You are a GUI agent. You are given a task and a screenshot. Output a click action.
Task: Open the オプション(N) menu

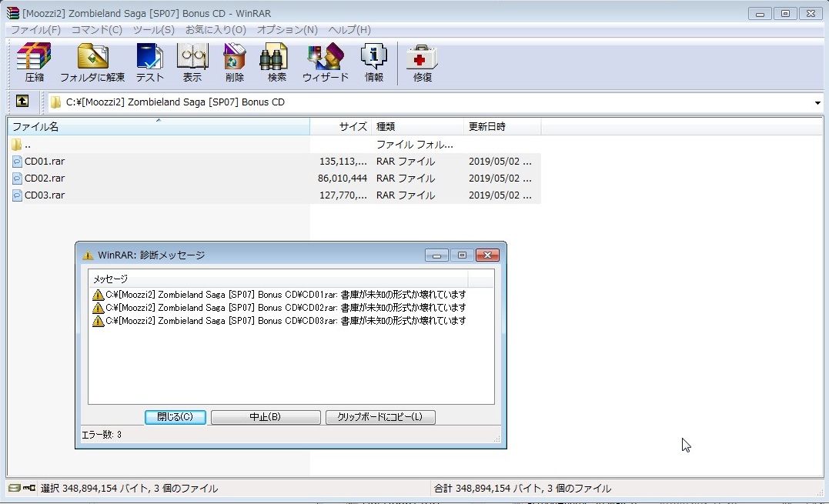tap(287, 29)
